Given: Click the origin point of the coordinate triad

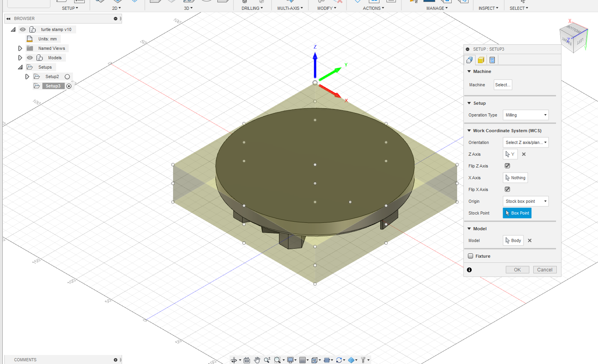Looking at the screenshot, I should [x=315, y=83].
